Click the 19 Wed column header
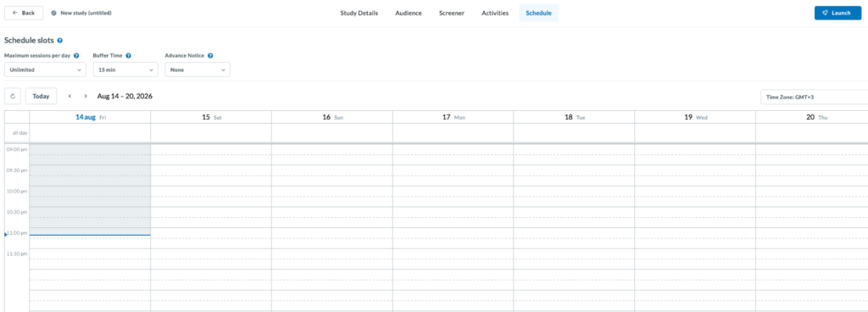 (x=695, y=117)
